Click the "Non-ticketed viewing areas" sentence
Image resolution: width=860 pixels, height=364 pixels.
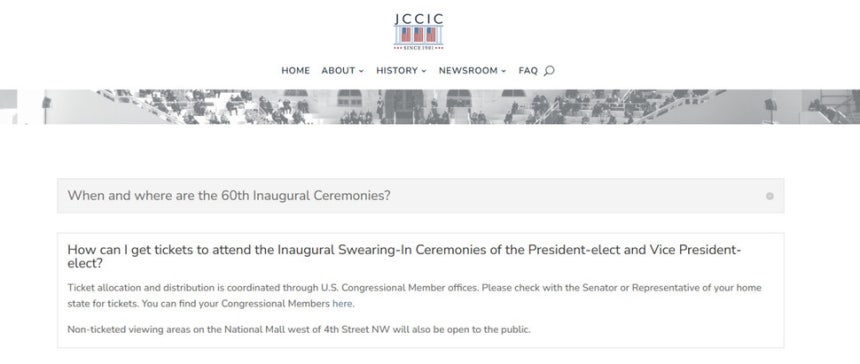coord(299,330)
